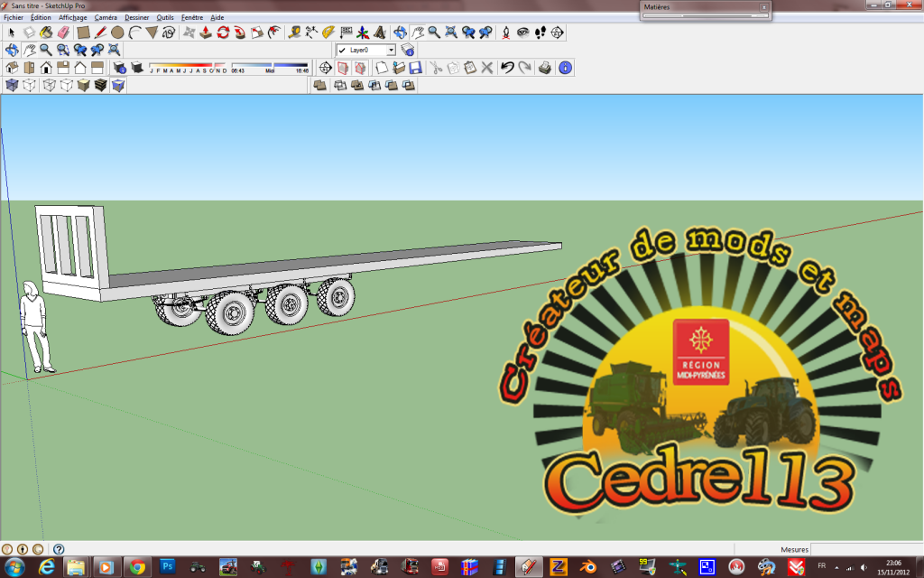Select the Polygon triangle tool

point(152,33)
